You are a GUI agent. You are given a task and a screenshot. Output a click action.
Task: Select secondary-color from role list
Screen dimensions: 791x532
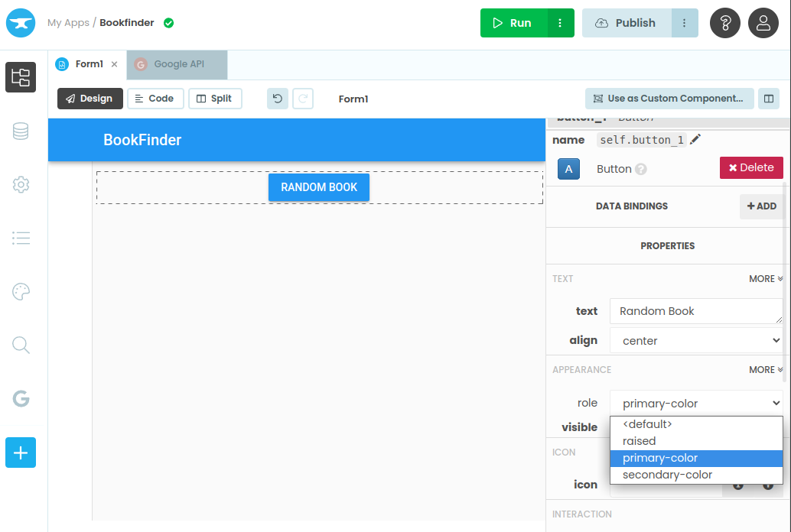[x=667, y=475]
